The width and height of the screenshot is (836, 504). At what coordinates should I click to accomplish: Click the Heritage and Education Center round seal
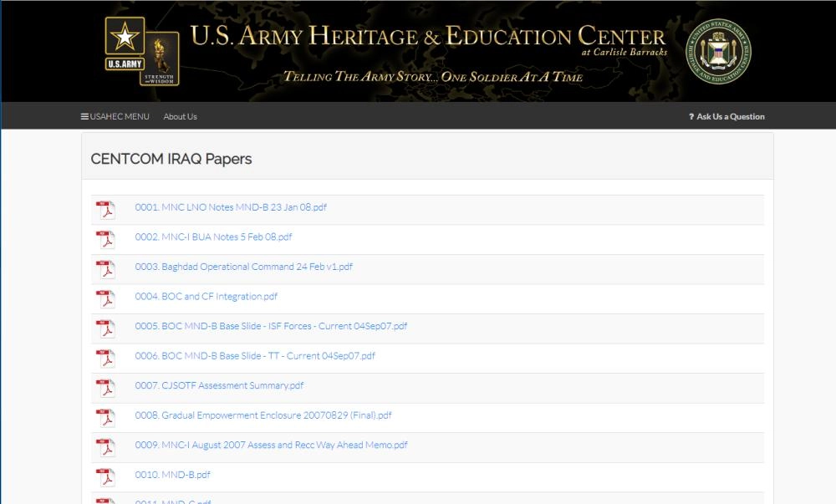(718, 51)
